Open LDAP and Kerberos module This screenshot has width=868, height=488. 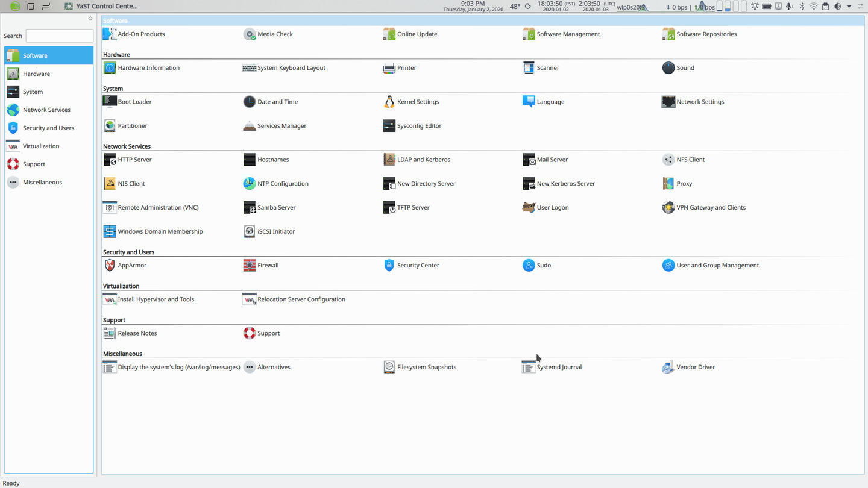(x=417, y=160)
